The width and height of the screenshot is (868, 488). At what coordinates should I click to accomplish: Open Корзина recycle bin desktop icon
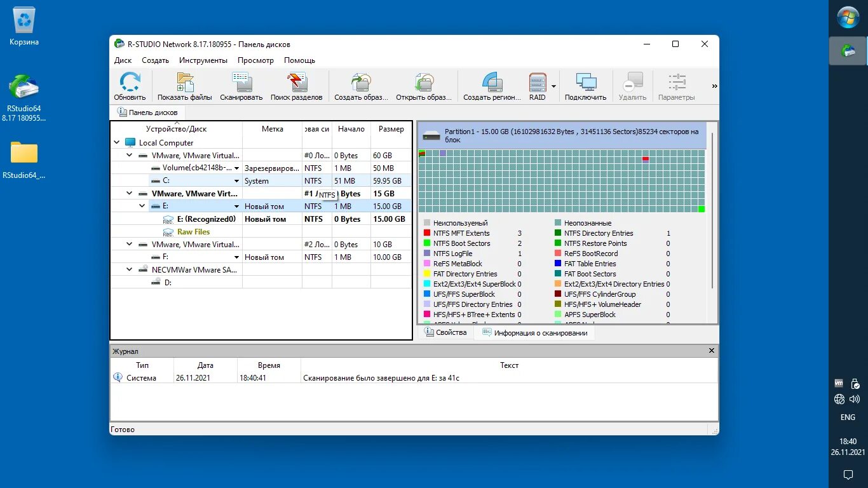pyautogui.click(x=24, y=27)
